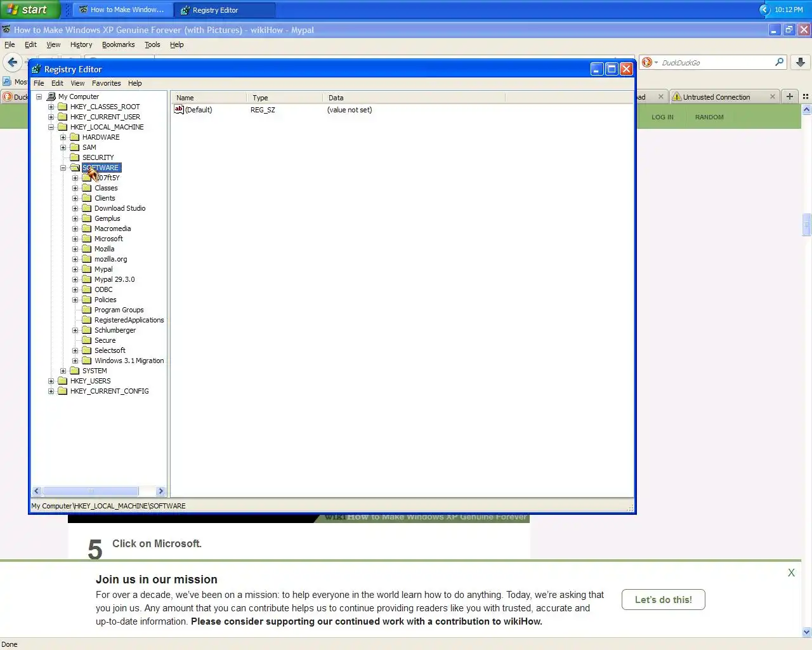
Task: Click the HARDWARE folder icon
Action: 75,137
